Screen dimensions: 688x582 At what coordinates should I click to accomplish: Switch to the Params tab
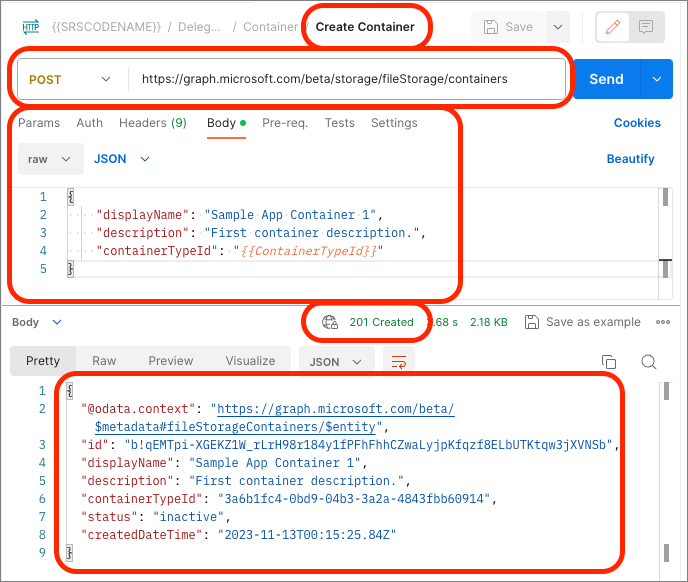click(x=39, y=123)
